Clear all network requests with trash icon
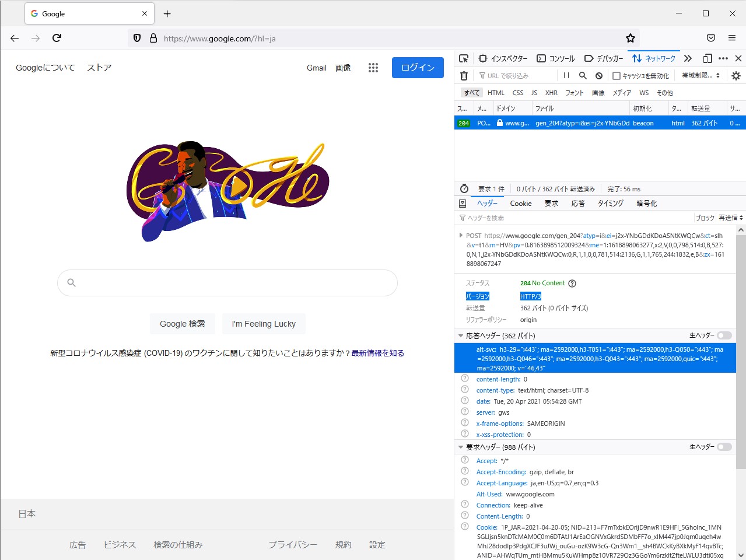The width and height of the screenshot is (746, 560). (464, 75)
